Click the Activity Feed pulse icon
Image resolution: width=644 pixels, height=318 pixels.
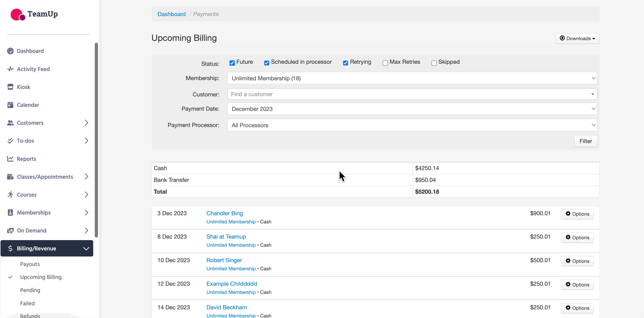10,69
